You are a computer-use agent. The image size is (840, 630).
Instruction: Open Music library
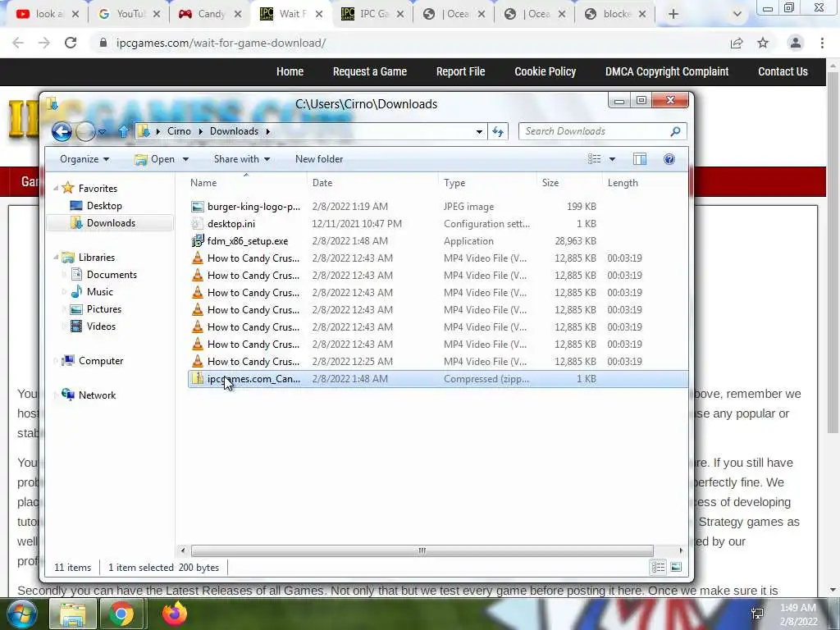pos(99,292)
